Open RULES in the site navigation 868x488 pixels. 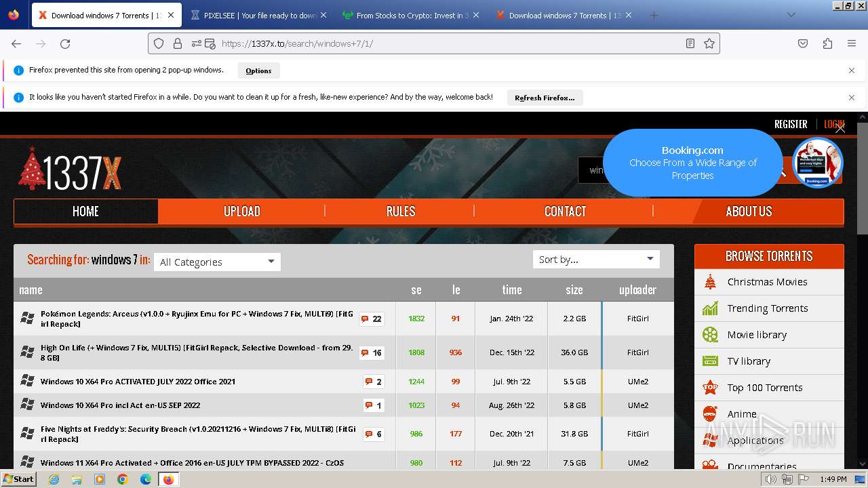click(x=401, y=211)
